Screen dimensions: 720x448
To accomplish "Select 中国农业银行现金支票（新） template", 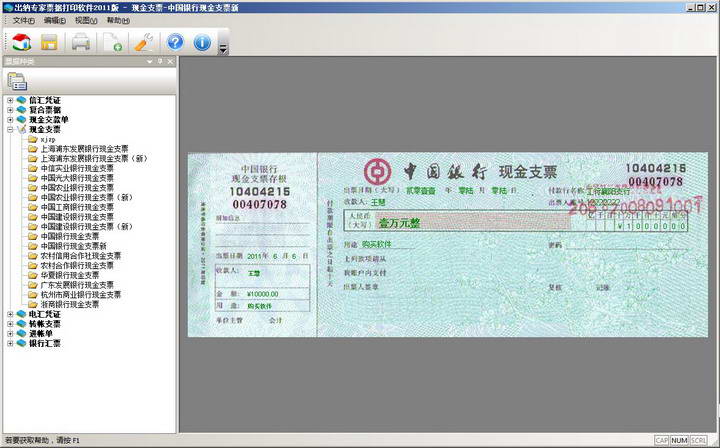I will [87, 197].
